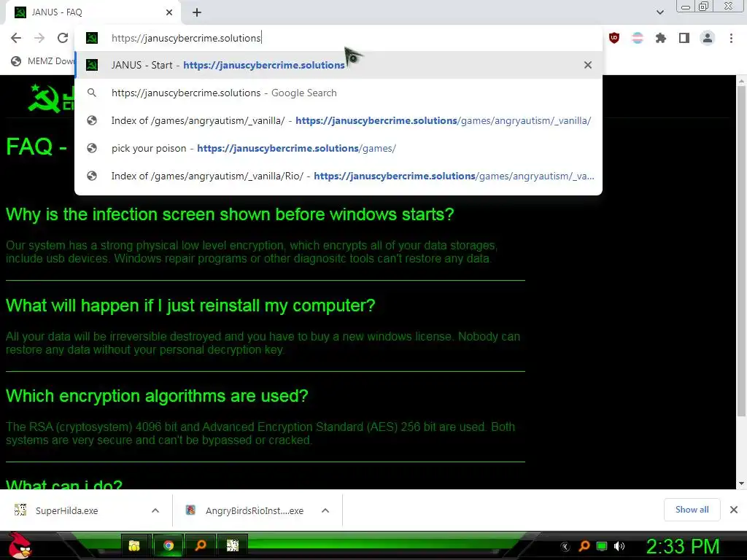Open the file explorer taskbar icon
This screenshot has height=560, width=747.
134,545
